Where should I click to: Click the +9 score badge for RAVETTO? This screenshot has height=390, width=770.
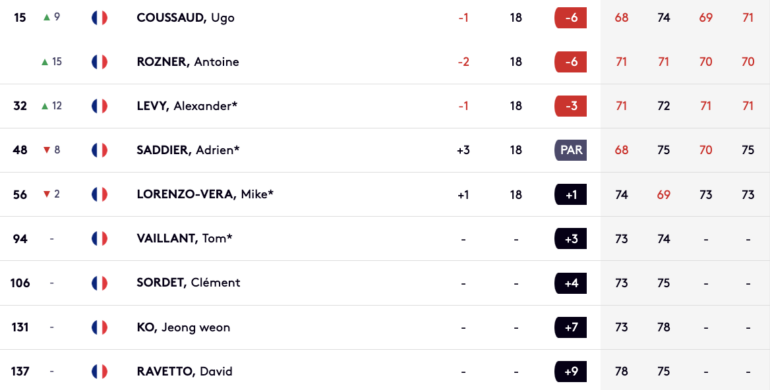pyautogui.click(x=571, y=371)
